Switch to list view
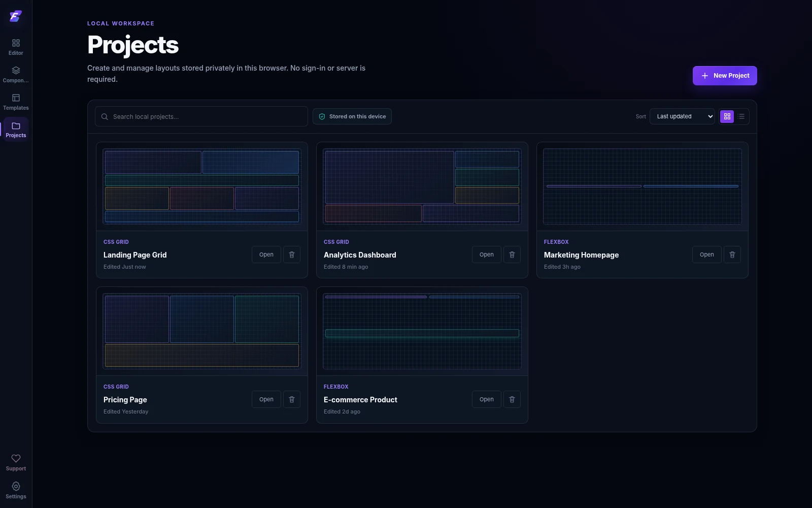 click(741, 116)
